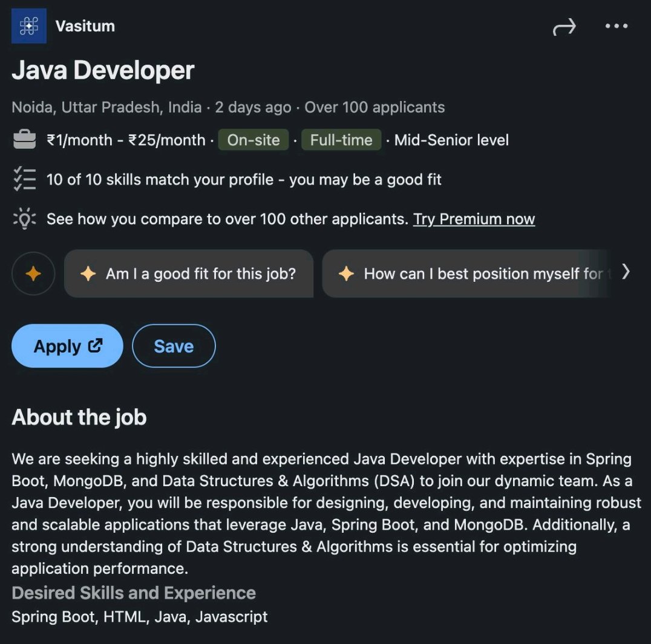Ask 'Am I a good fit for this job?'
The image size is (651, 644).
(188, 273)
